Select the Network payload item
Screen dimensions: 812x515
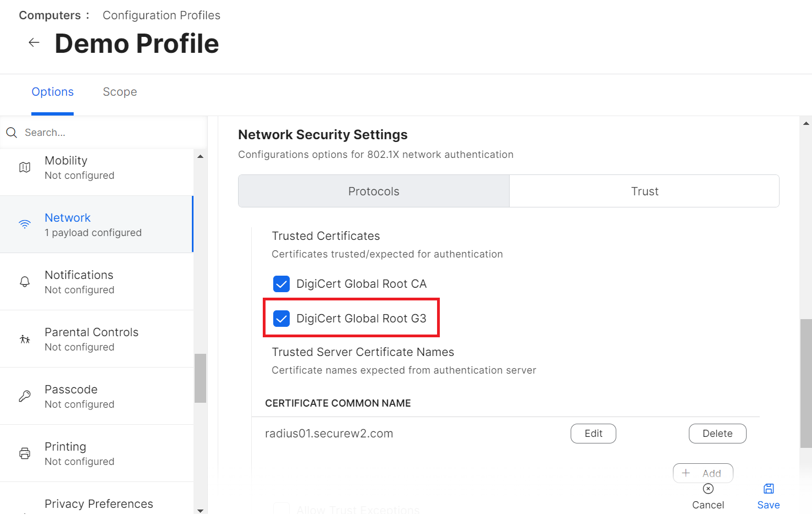[x=97, y=224]
